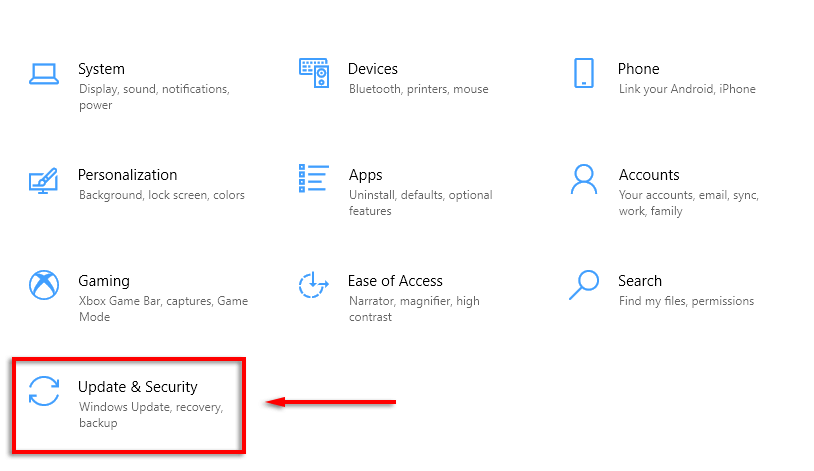Viewport: 814px width, 471px height.
Task: Select the Search settings title
Action: point(640,281)
